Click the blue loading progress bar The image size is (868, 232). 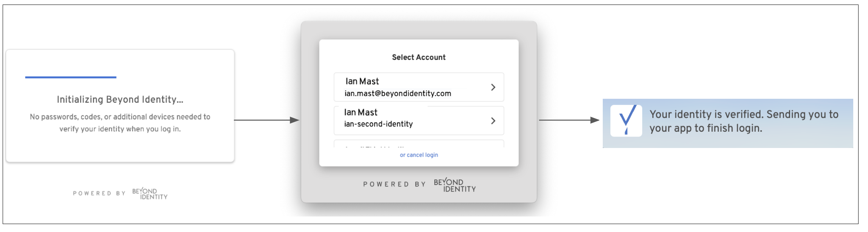click(x=71, y=77)
